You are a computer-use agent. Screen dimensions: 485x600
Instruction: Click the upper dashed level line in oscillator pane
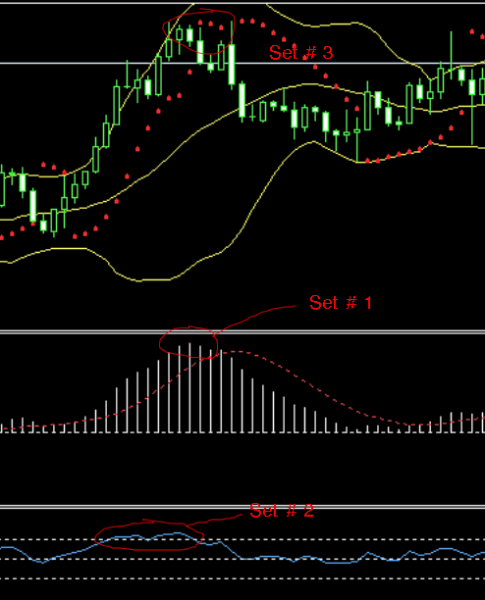[x=242, y=540]
